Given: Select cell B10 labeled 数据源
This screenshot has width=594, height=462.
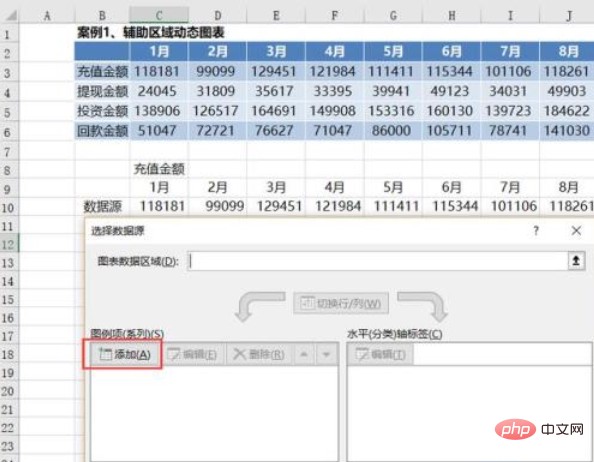Looking at the screenshot, I should (102, 206).
